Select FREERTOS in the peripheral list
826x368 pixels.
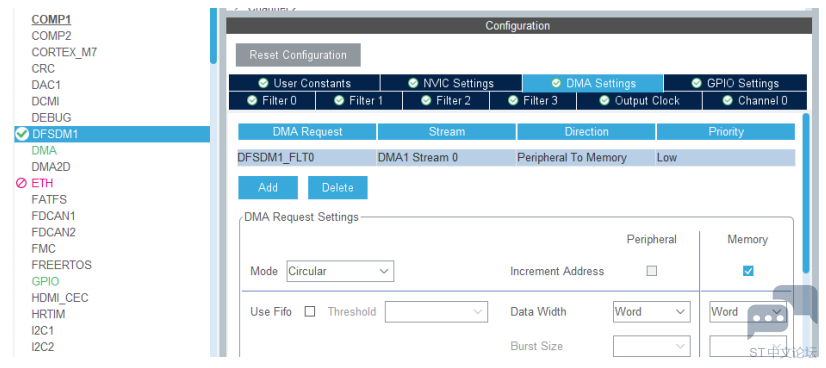click(61, 265)
